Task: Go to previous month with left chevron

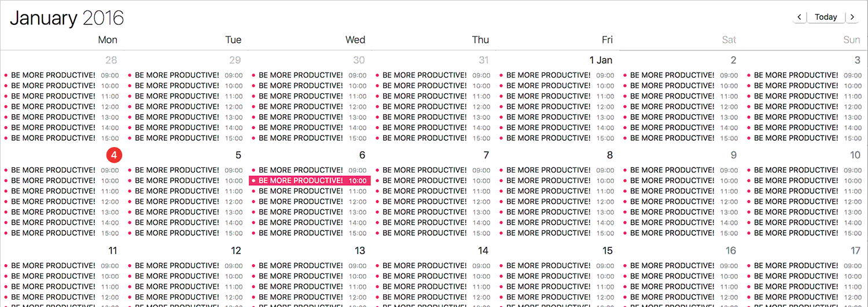Action: click(799, 17)
